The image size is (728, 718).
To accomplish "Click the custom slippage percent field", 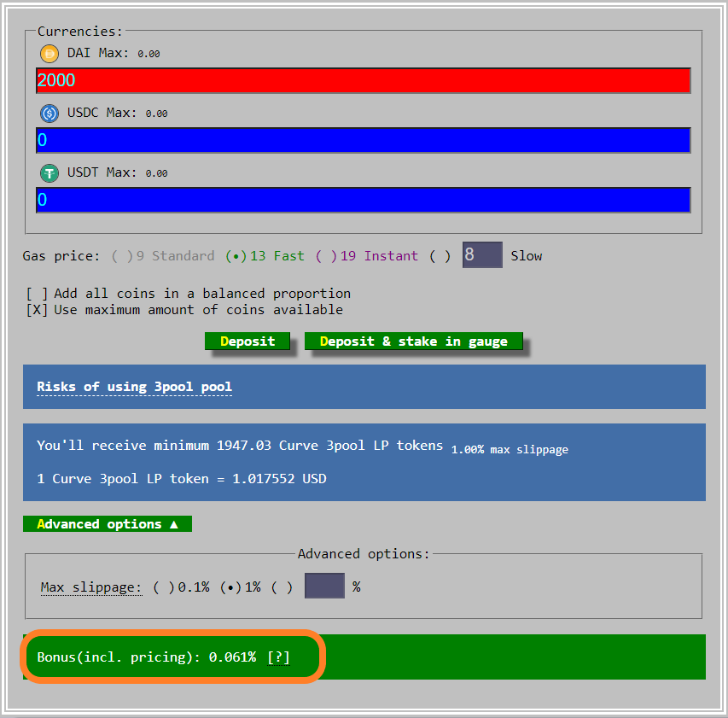I will (x=324, y=586).
